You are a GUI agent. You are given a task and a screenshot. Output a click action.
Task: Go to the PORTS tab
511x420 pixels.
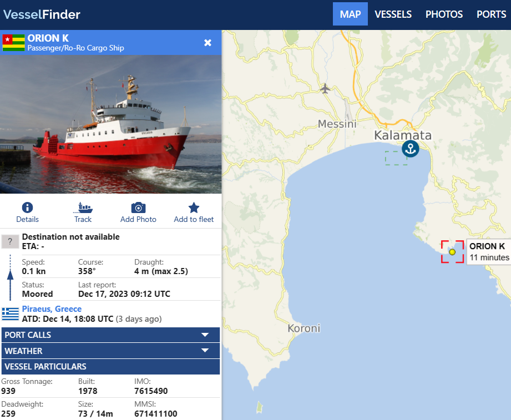(491, 14)
